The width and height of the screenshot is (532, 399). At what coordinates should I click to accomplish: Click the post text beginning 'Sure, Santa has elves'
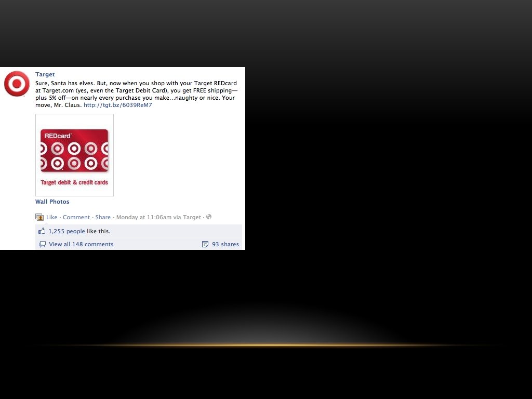click(x=137, y=94)
